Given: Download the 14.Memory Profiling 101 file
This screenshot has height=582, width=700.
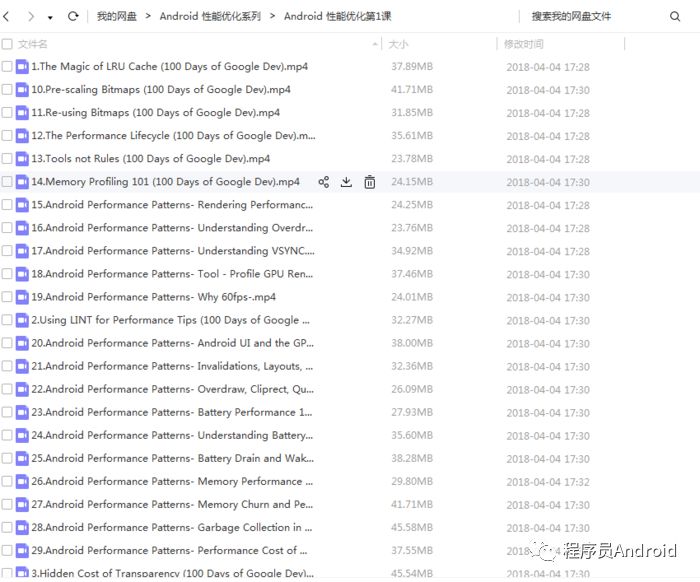Looking at the screenshot, I should pos(346,182).
